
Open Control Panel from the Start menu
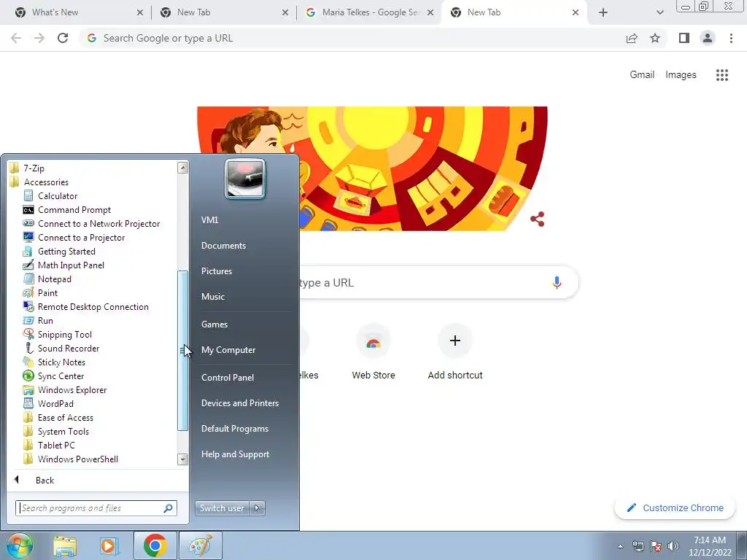(x=228, y=378)
